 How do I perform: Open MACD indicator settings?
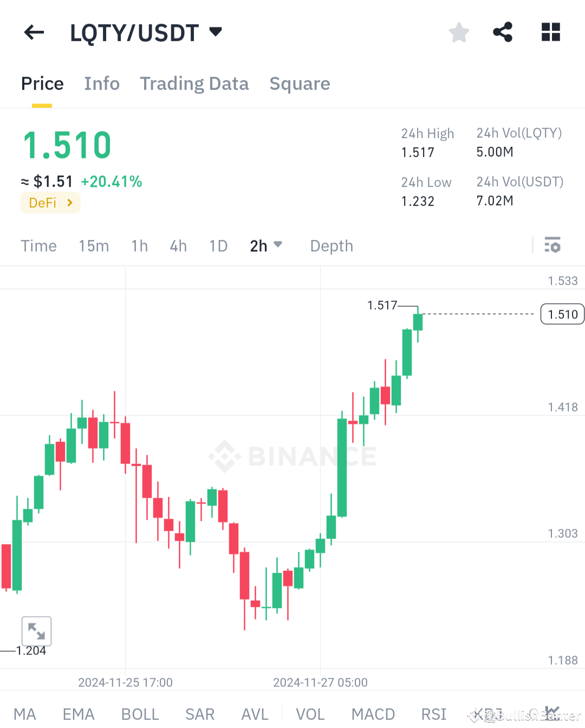(373, 714)
